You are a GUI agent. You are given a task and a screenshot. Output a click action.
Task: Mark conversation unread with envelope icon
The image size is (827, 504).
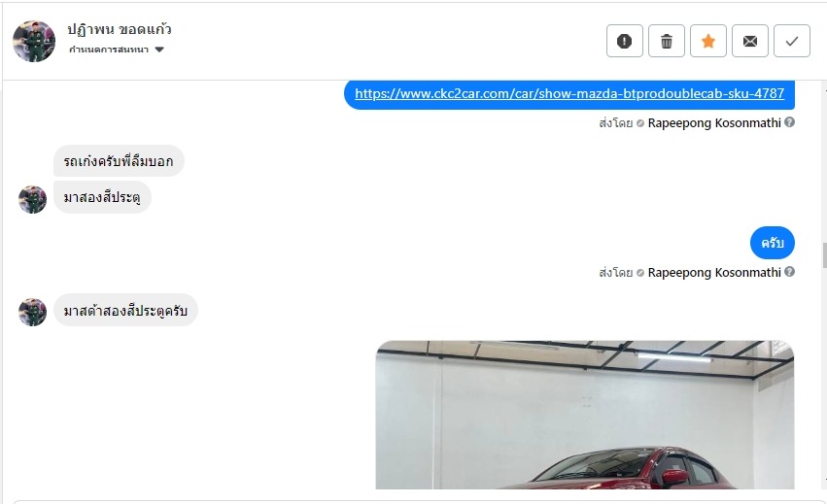click(750, 41)
